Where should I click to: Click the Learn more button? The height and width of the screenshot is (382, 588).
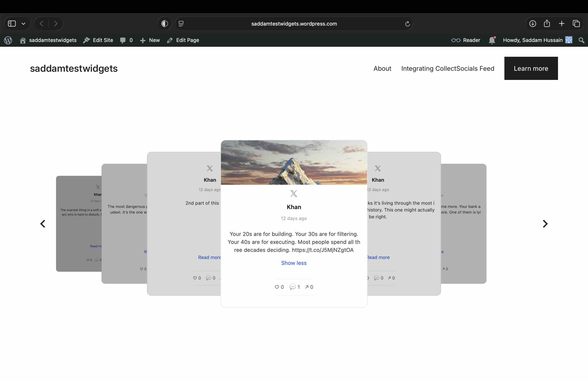point(531,68)
